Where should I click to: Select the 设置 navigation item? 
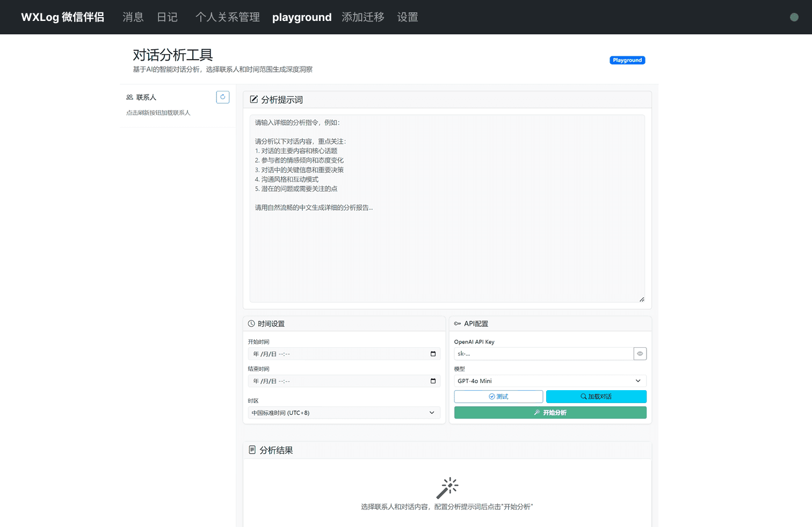(x=407, y=17)
